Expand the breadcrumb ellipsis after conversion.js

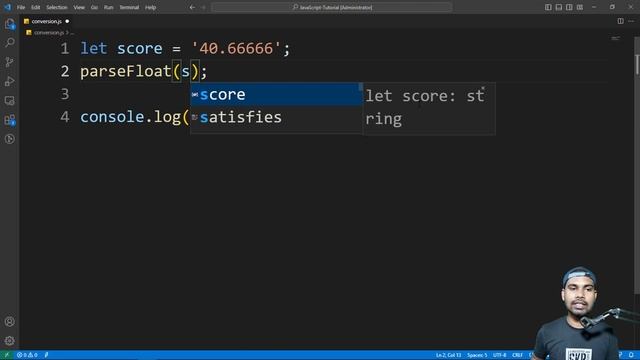click(x=72, y=33)
